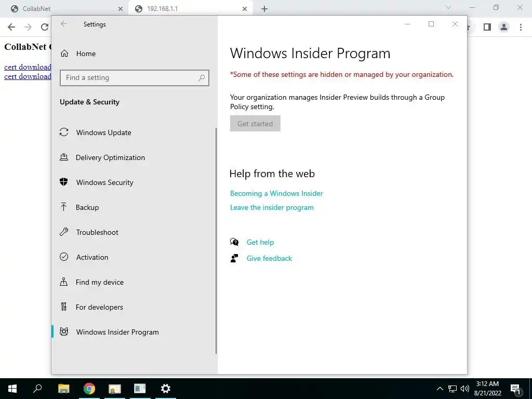This screenshot has height=399, width=532.
Task: Click the Backup arrow icon
Action: click(x=63, y=207)
